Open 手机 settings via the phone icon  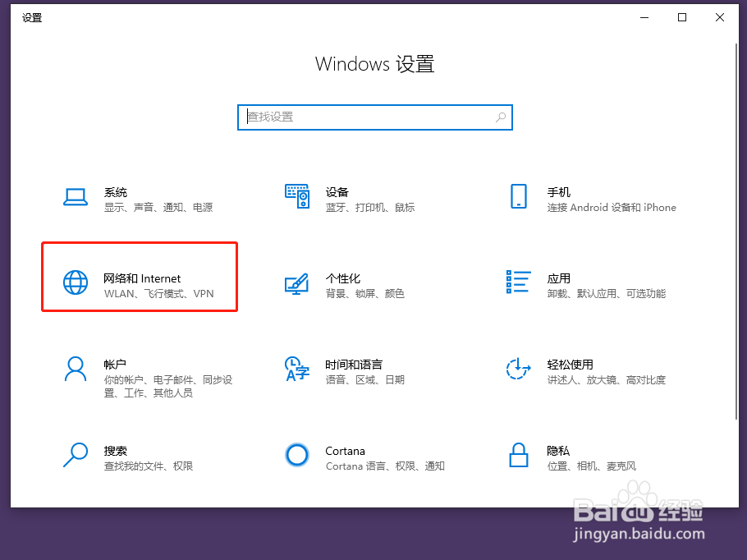click(x=518, y=197)
